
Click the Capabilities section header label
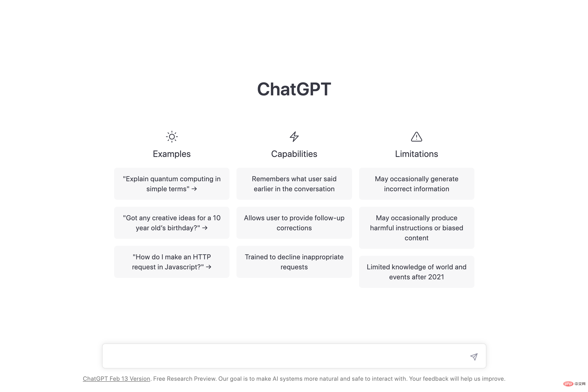(294, 153)
